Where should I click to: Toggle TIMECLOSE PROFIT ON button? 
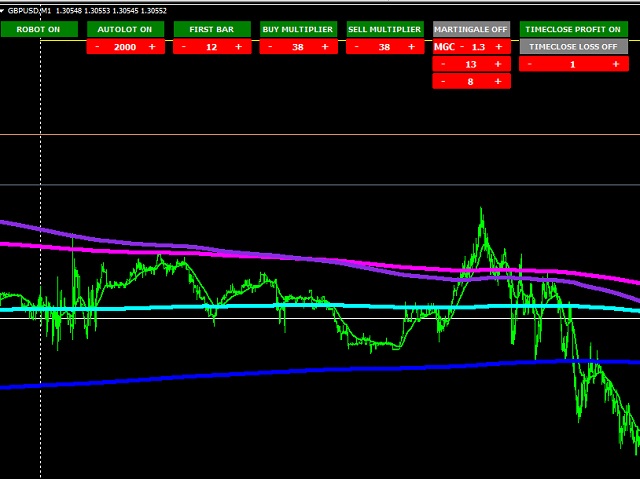tap(573, 29)
